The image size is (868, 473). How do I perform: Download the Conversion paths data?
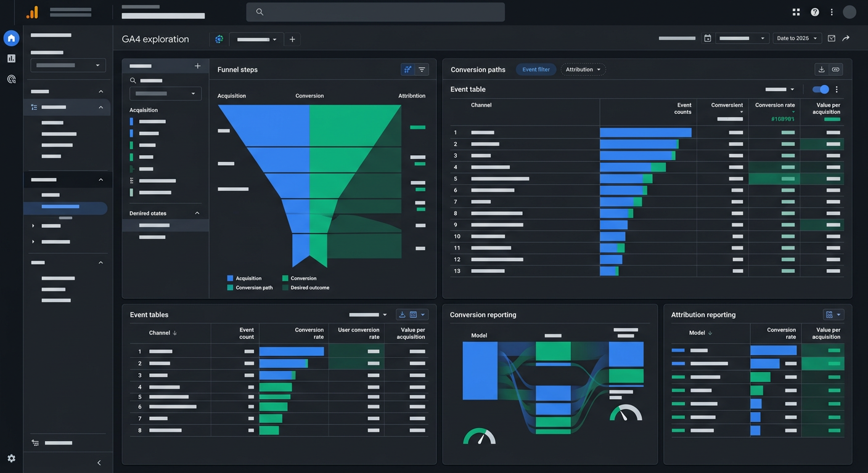point(821,70)
